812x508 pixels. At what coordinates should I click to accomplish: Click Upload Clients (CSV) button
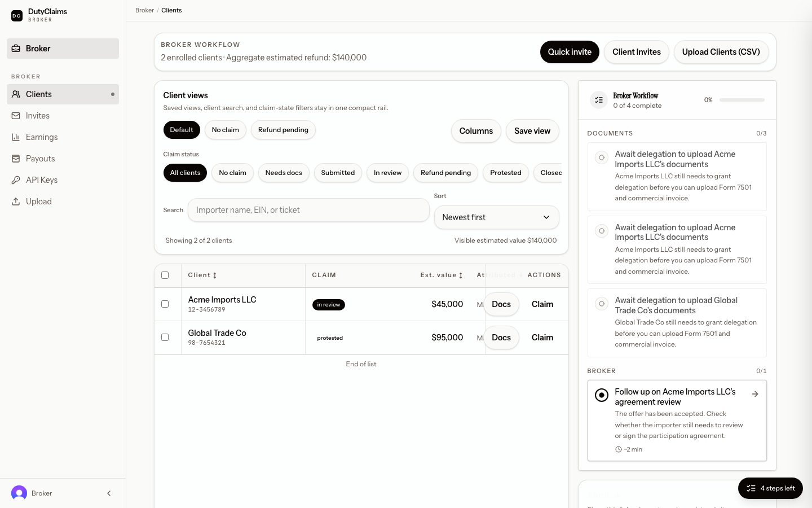click(x=721, y=52)
